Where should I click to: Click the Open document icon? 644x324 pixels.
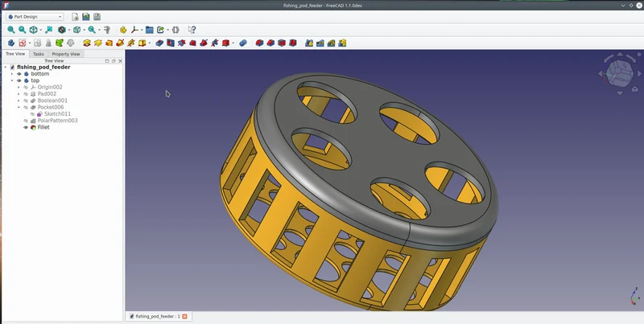(x=86, y=17)
